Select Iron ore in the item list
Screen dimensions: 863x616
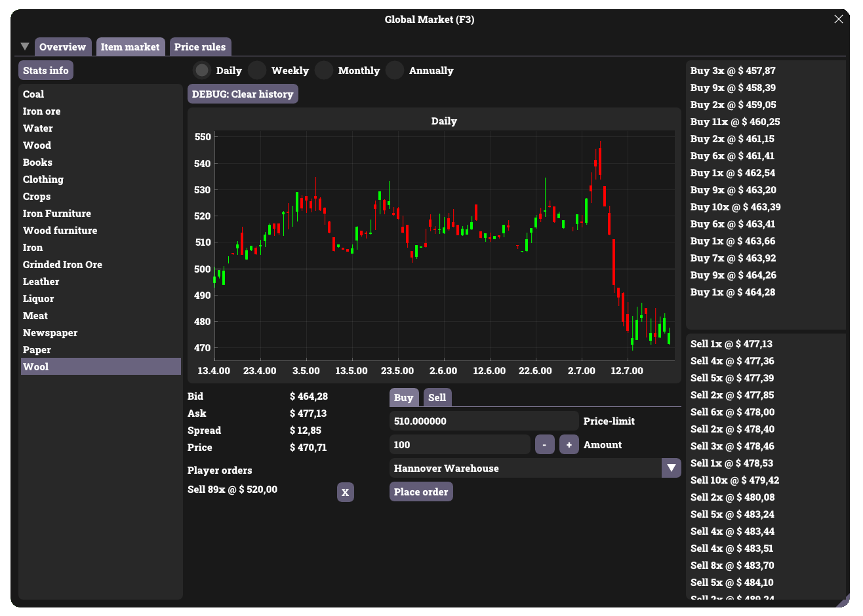pos(42,111)
